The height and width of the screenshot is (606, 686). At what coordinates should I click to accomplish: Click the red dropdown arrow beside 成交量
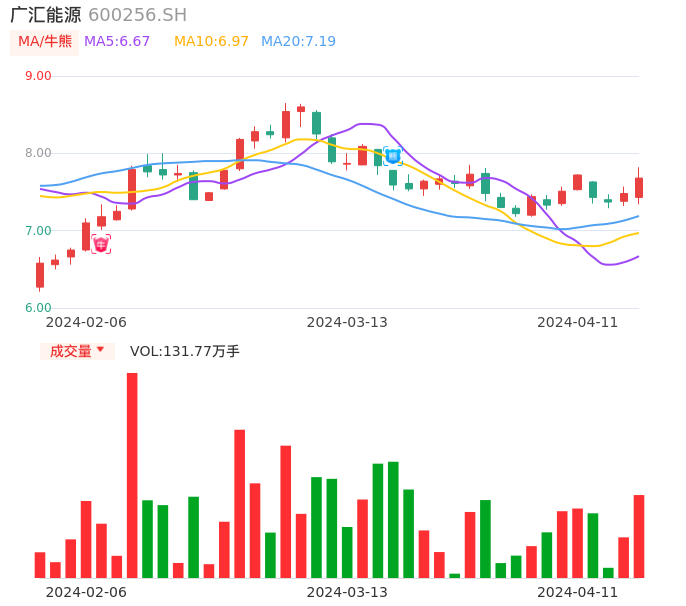click(x=100, y=350)
